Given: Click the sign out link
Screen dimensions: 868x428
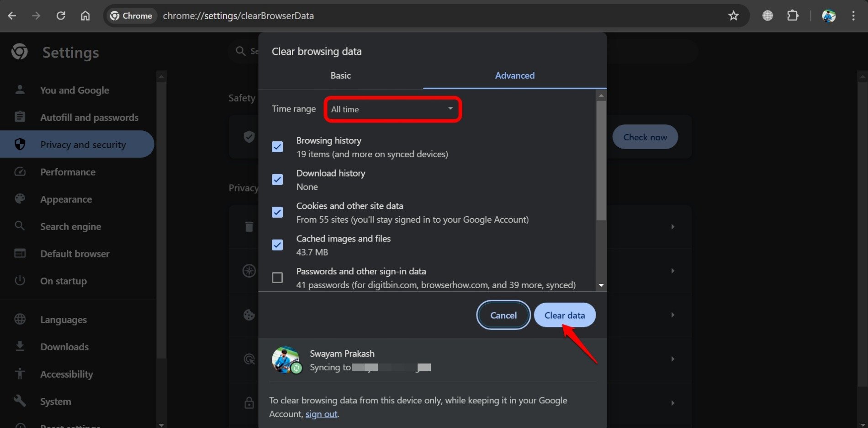Looking at the screenshot, I should 321,414.
